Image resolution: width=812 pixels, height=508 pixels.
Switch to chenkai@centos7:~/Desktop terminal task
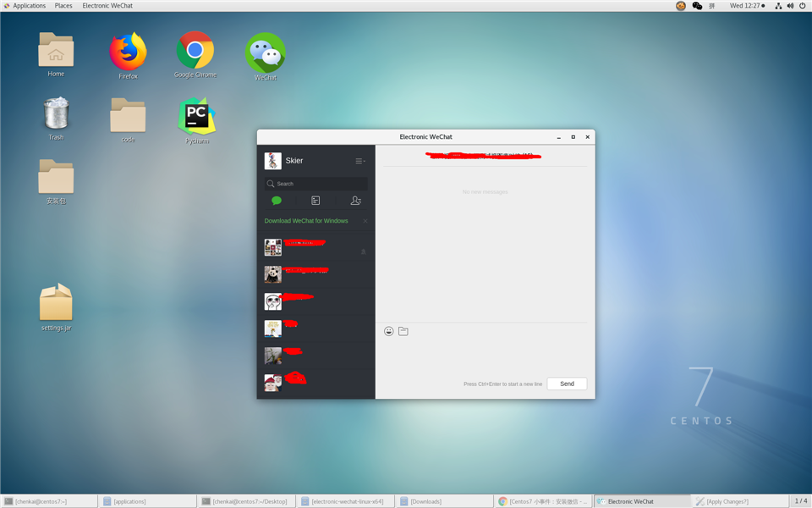click(x=248, y=501)
